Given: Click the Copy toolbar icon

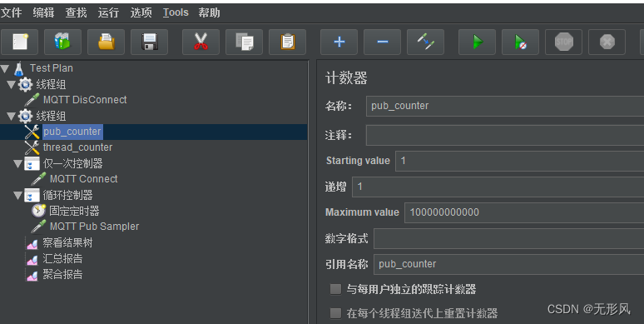Looking at the screenshot, I should (x=244, y=42).
